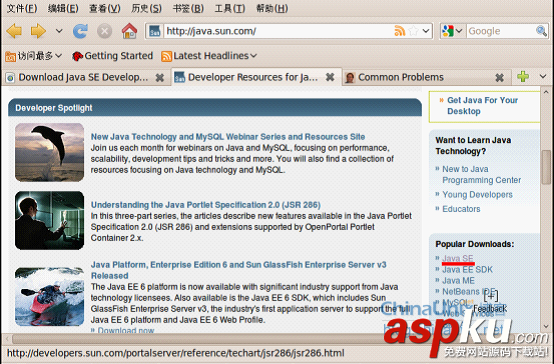Screen dimensions: 554x364
Task: Open the 文件(F) menu
Action: (22, 8)
